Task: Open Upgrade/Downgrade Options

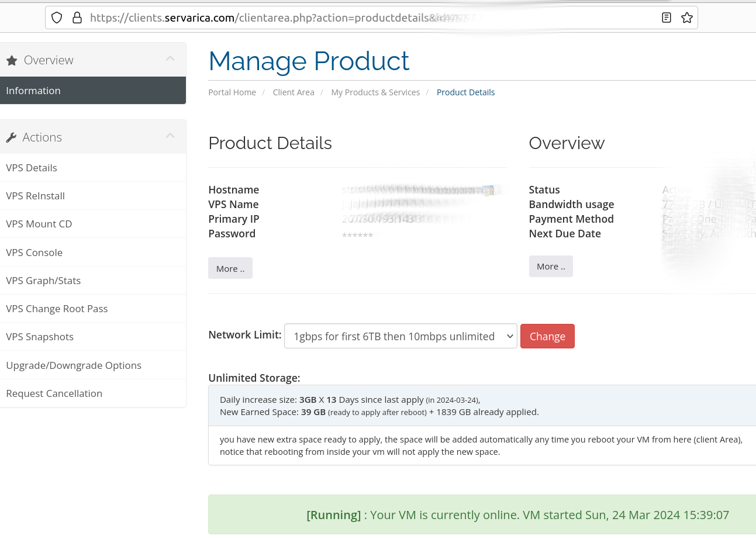Action: click(x=93, y=365)
